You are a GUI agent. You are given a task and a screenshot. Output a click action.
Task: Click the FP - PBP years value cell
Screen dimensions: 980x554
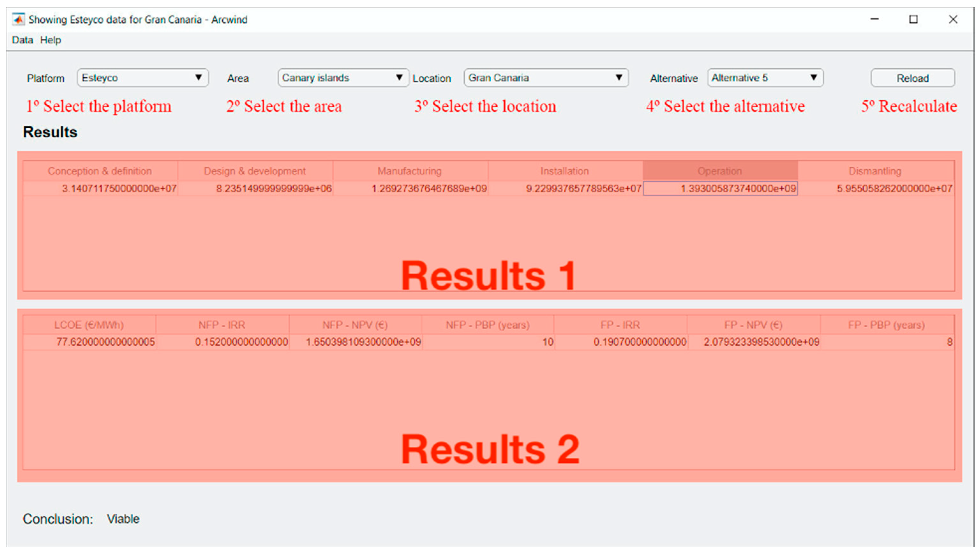coord(886,342)
